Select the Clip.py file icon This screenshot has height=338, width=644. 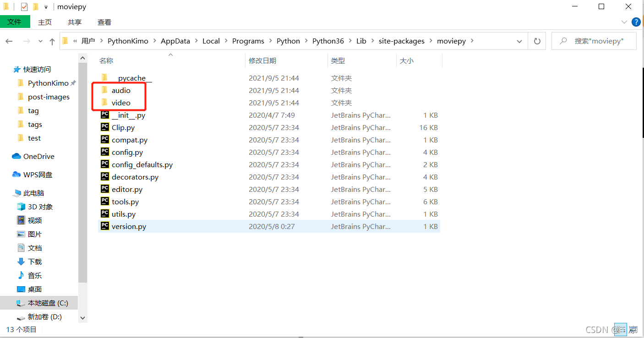(104, 127)
